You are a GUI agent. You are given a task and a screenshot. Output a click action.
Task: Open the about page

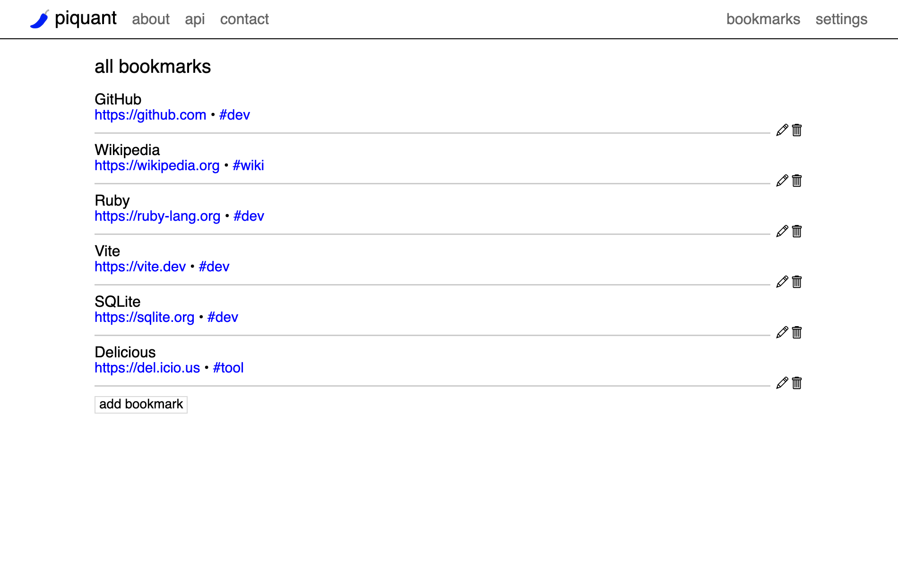coord(150,19)
